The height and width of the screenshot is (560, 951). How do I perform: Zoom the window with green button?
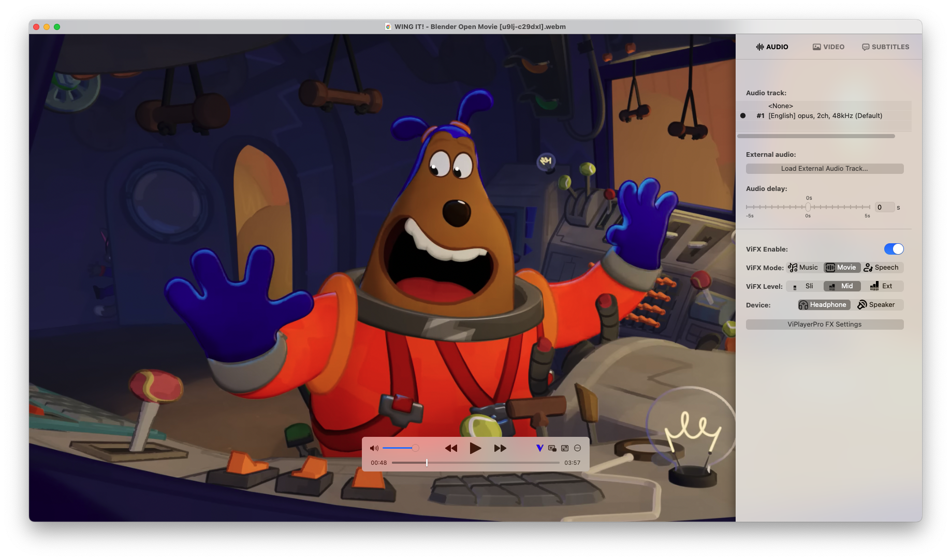click(x=57, y=27)
